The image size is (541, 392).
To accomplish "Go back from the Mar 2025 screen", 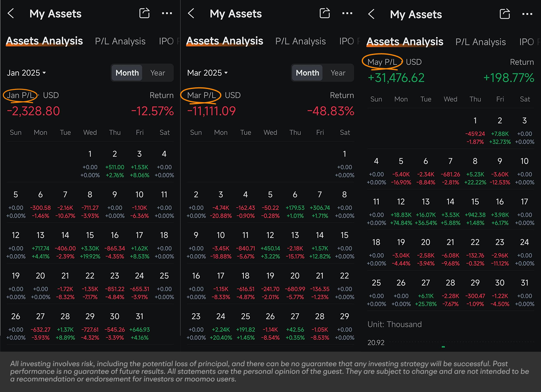I will (x=191, y=14).
